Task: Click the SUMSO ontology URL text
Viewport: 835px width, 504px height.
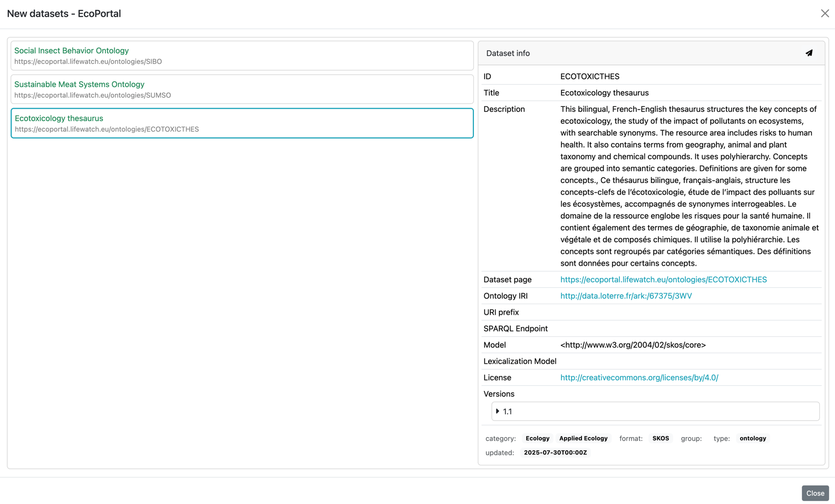Action: pyautogui.click(x=93, y=95)
